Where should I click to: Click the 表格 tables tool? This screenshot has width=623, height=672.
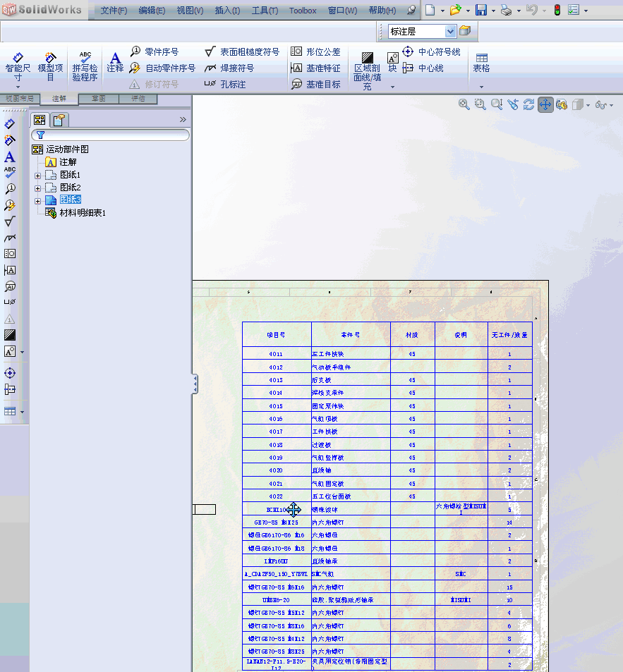click(481, 63)
